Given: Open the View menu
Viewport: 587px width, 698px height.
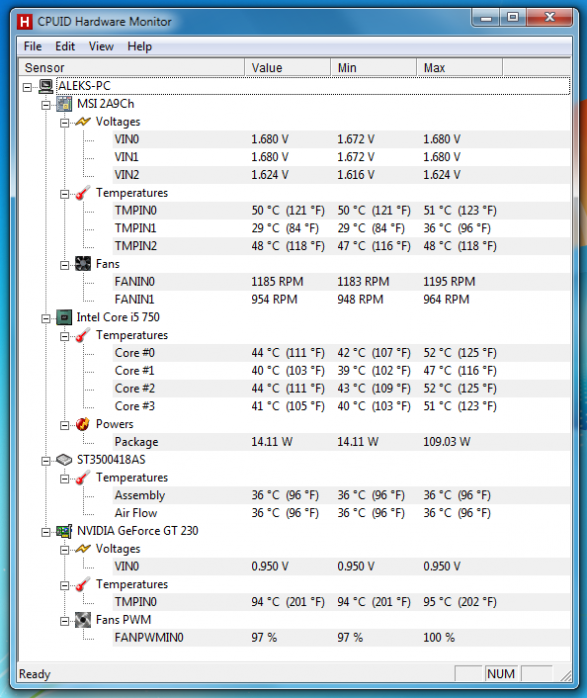Looking at the screenshot, I should tap(101, 46).
